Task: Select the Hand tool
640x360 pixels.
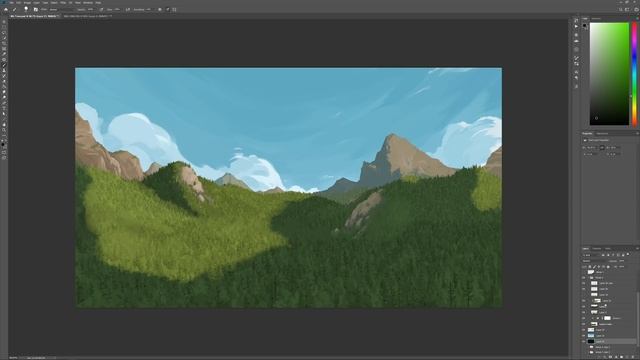Action: pos(4,124)
